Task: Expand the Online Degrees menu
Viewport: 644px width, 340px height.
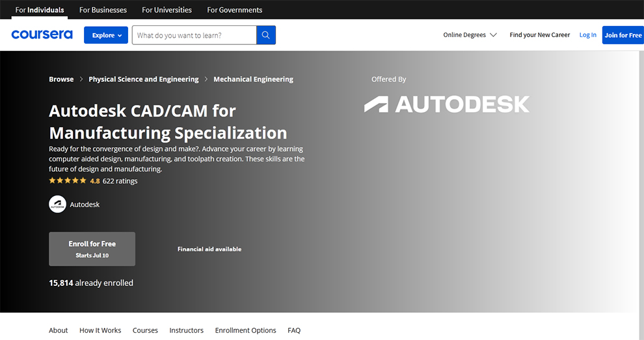Action: 470,35
